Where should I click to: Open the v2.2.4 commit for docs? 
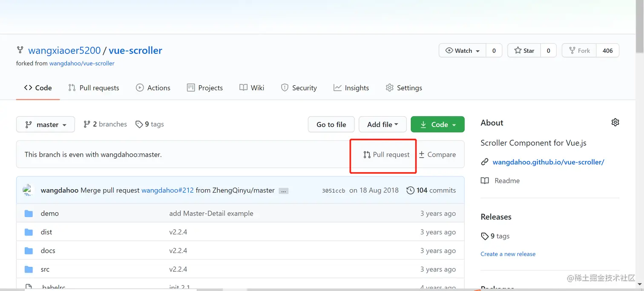tap(178, 251)
